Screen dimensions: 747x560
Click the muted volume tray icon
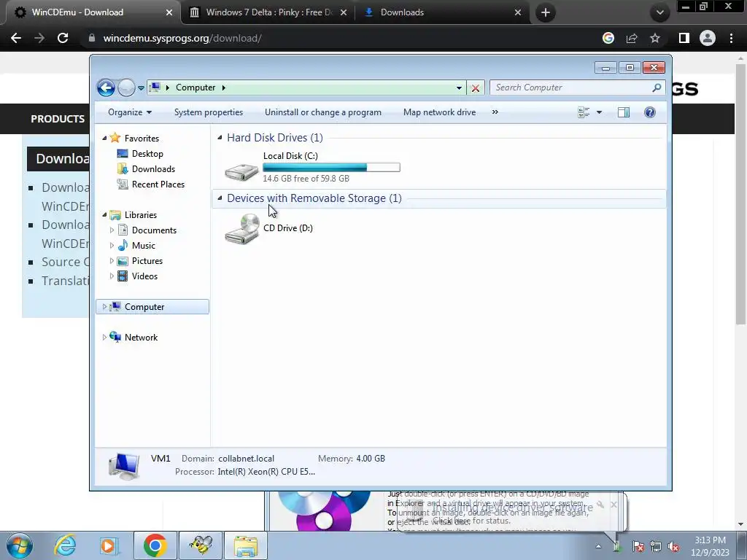(x=673, y=547)
